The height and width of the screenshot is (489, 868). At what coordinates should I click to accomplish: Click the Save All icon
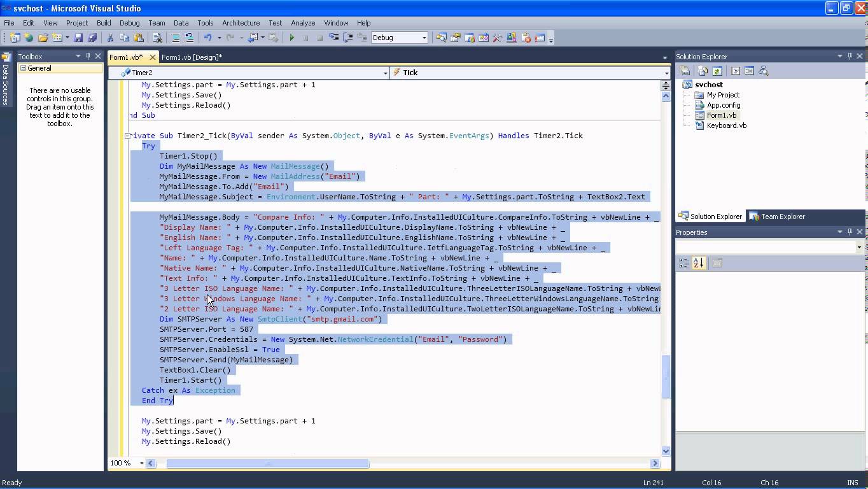pos(92,38)
